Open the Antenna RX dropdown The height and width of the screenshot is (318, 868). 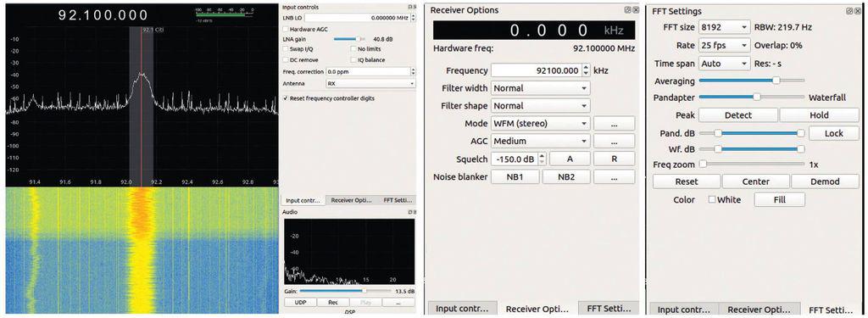point(370,84)
